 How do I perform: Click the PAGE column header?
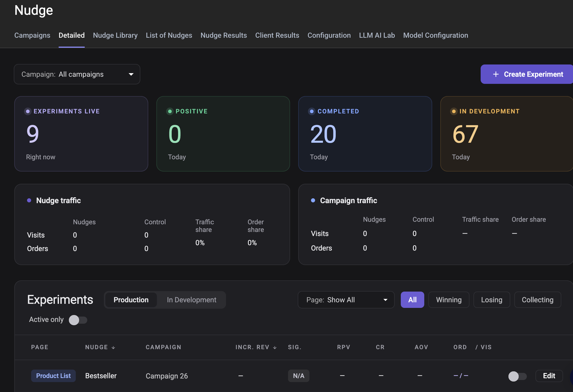pos(40,347)
